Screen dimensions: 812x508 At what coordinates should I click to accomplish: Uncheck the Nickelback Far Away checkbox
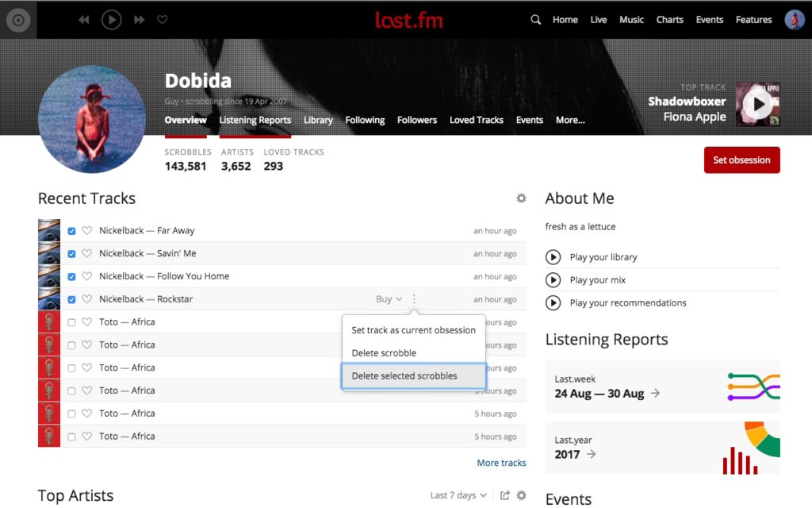72,231
